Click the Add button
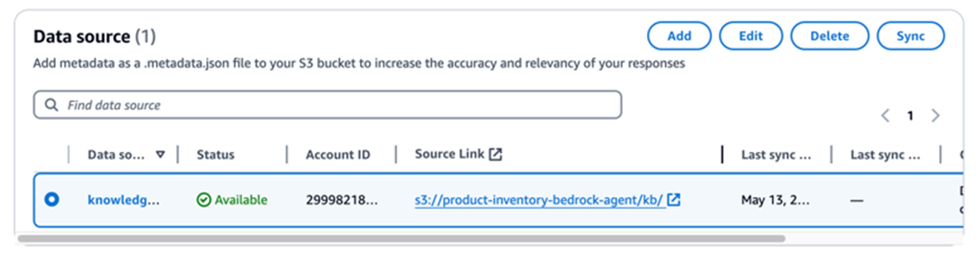 click(x=679, y=36)
